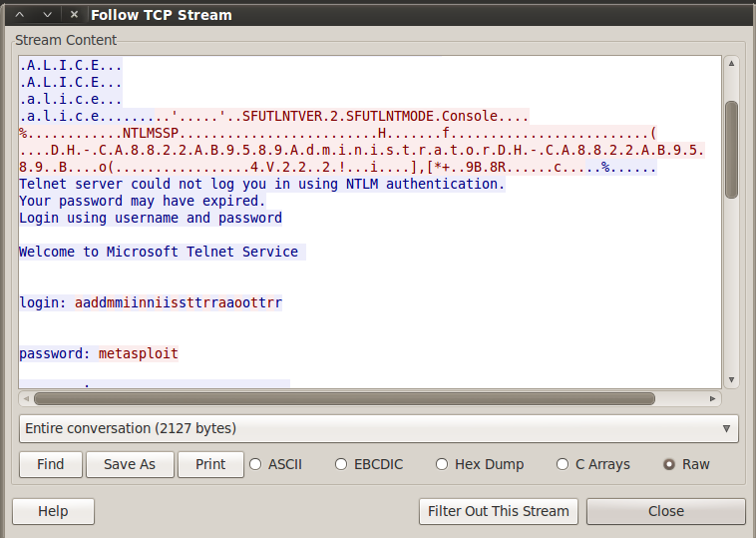
Task: Click vertical scrollbar up arrow
Action: [731, 63]
